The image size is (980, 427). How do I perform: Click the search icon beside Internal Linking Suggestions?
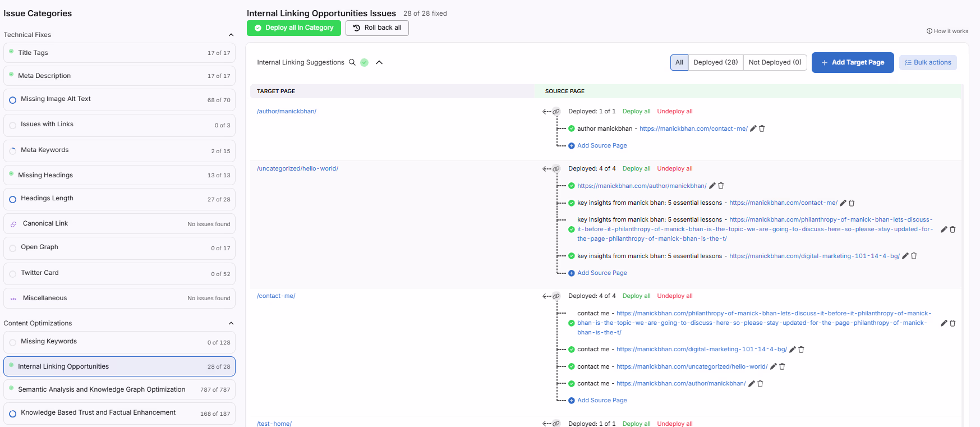[352, 62]
